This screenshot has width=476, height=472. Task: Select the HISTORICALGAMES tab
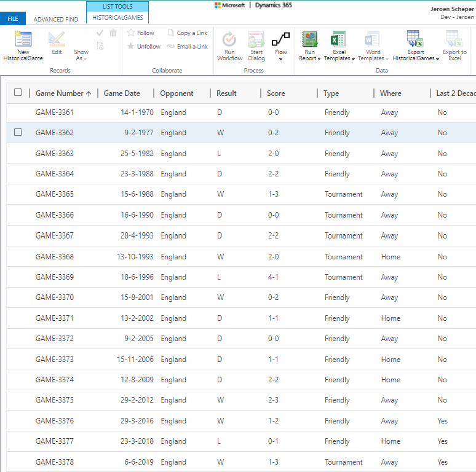pyautogui.click(x=117, y=18)
